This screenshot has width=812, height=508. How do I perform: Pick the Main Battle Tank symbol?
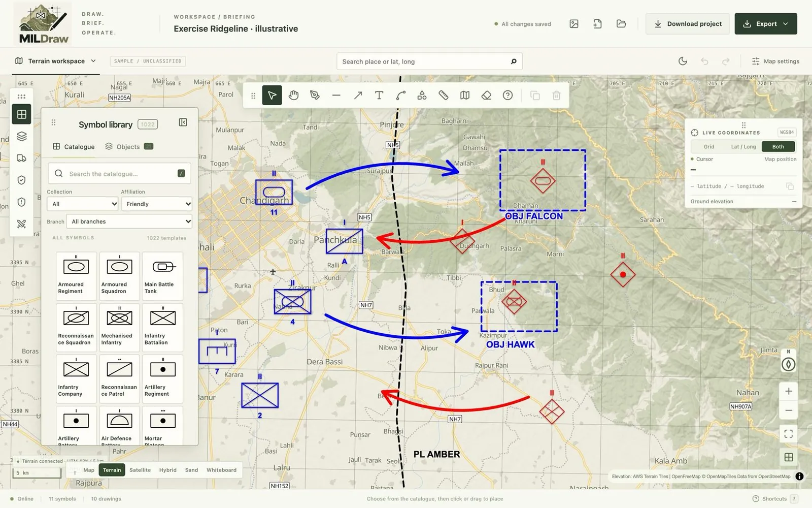pos(162,276)
